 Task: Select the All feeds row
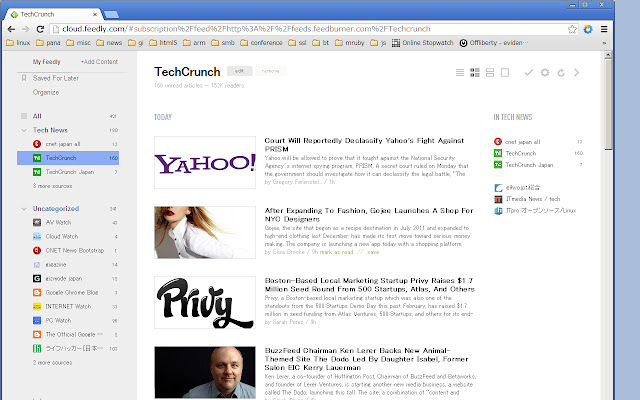(x=68, y=116)
